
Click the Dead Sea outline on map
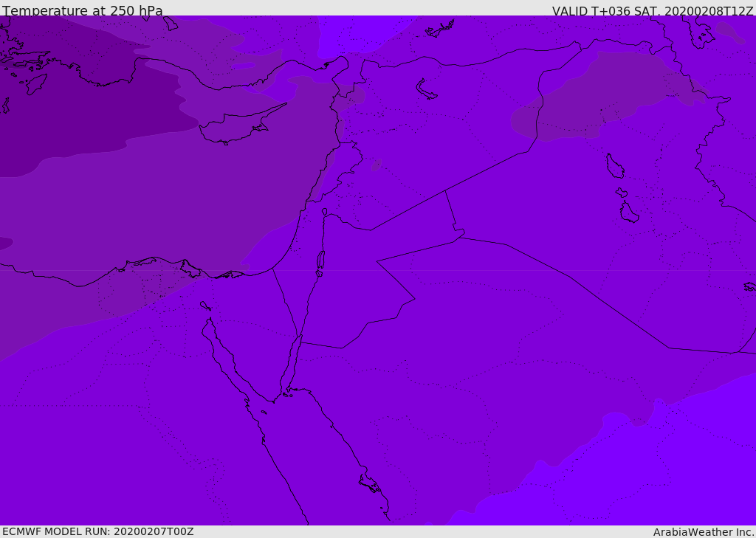tap(320, 262)
